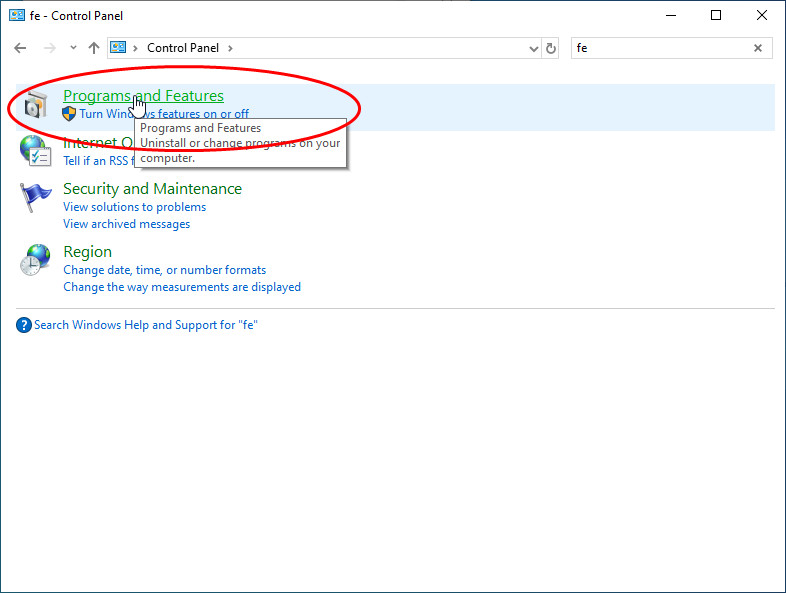The image size is (786, 593).
Task: Open View solutions to problems
Action: coord(134,207)
